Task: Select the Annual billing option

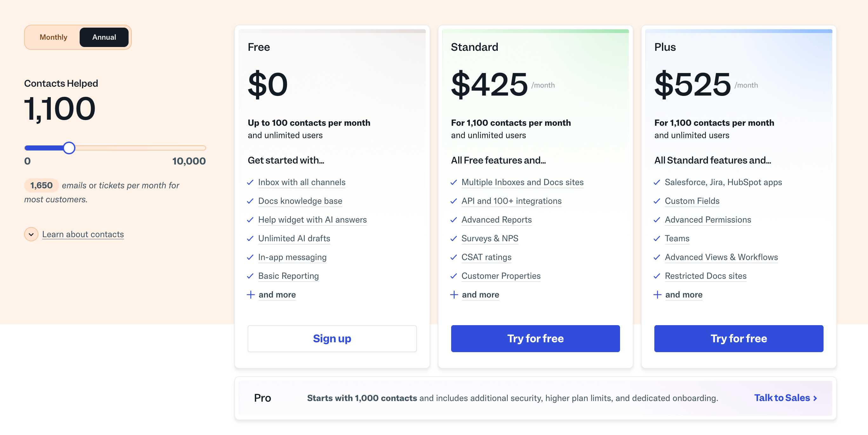Action: click(104, 37)
